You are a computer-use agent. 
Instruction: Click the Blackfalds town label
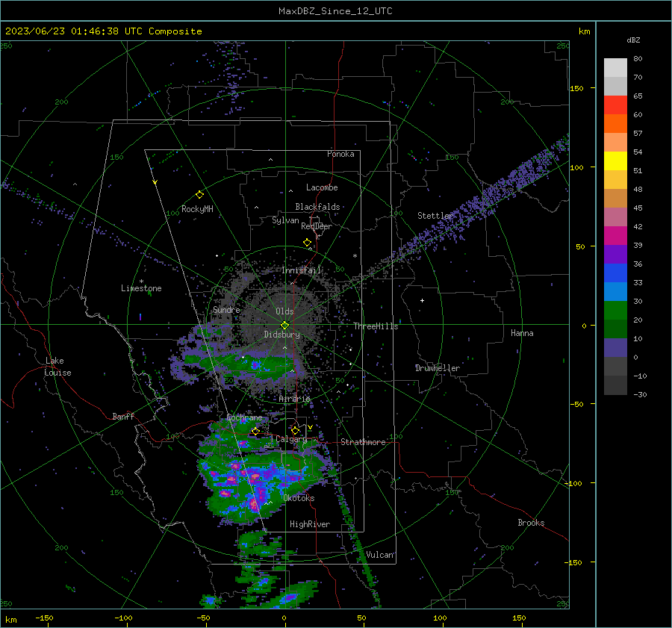[x=317, y=207]
